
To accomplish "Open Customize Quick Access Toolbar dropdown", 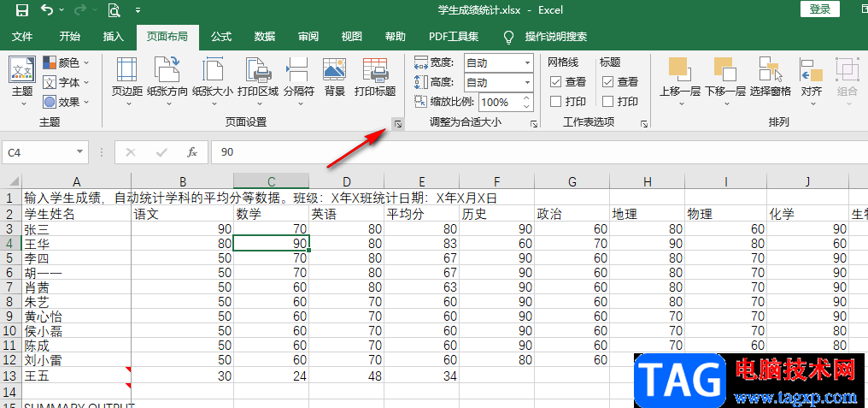I will click(138, 10).
